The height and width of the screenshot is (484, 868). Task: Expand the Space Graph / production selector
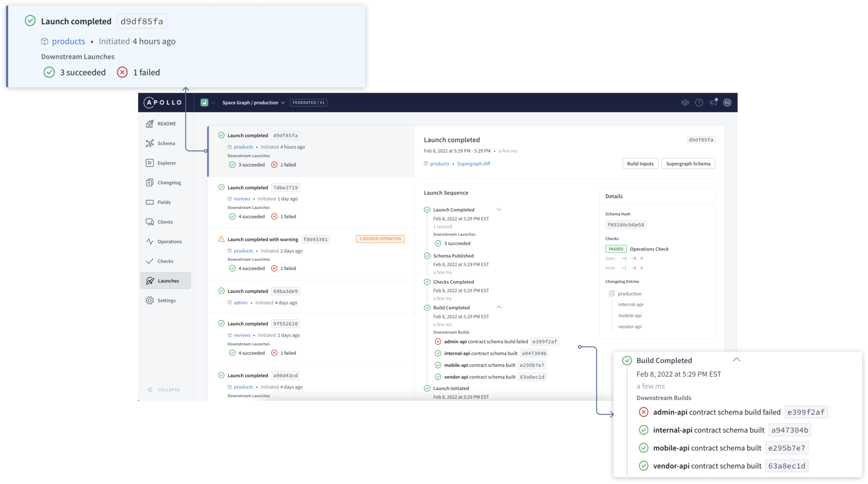[283, 102]
